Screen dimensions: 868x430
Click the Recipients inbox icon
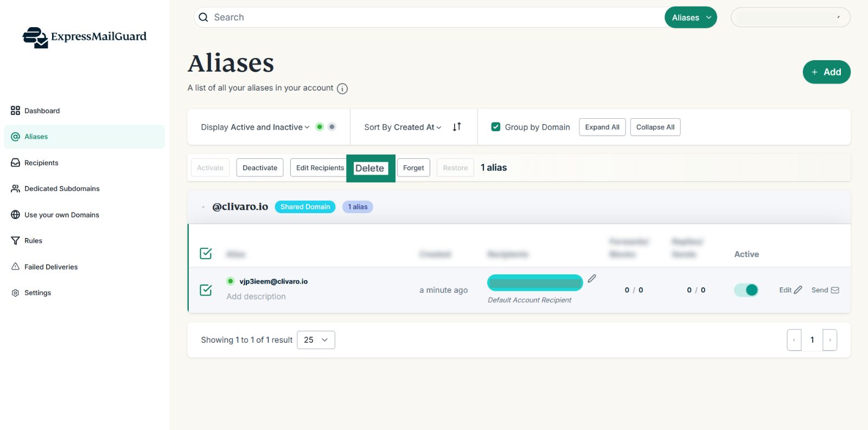pyautogui.click(x=15, y=163)
